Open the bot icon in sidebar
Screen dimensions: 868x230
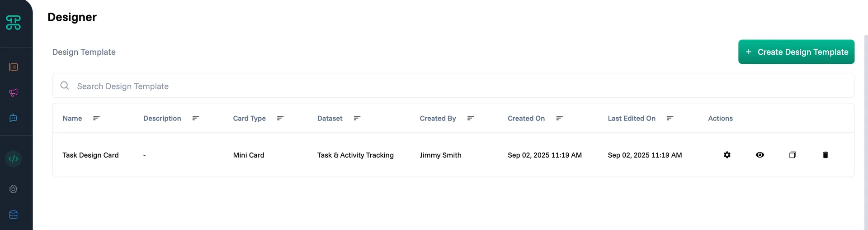click(14, 118)
